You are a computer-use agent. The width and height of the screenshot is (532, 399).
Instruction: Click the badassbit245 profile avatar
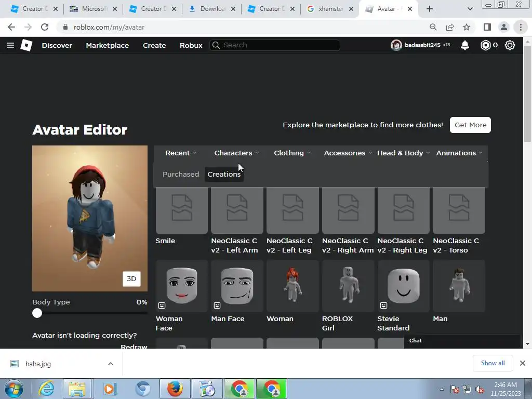[396, 45]
